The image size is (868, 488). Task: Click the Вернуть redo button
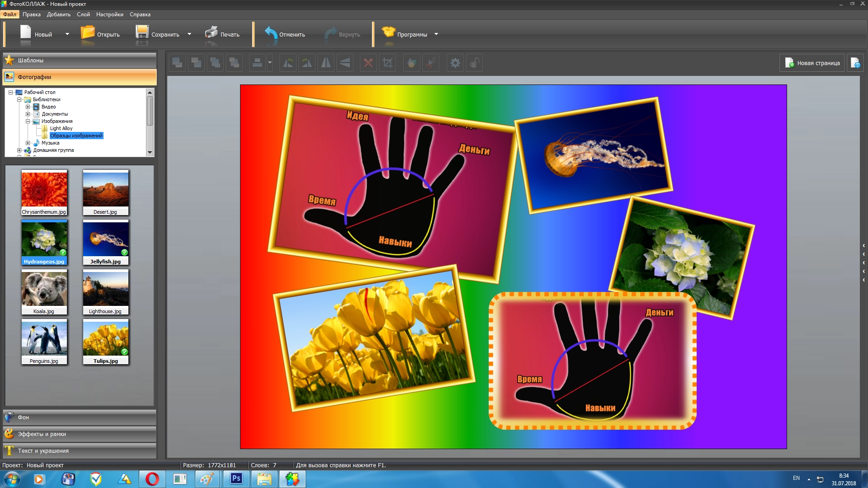point(342,34)
